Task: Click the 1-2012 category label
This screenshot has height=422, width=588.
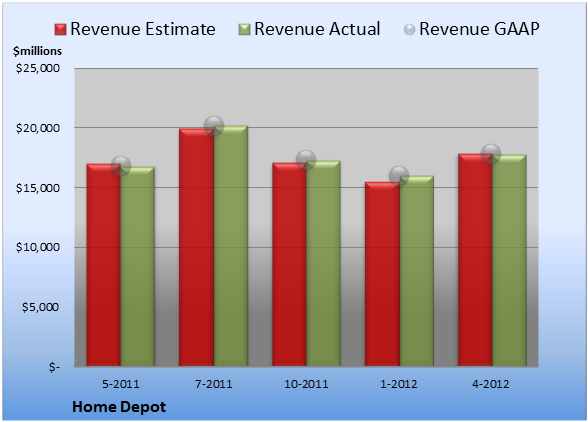Action: coord(399,384)
